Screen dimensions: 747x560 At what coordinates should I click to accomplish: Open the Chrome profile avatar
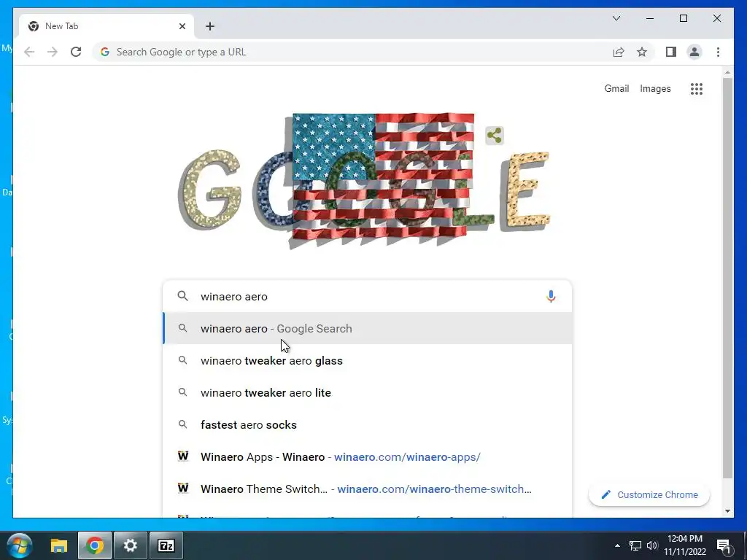point(694,52)
